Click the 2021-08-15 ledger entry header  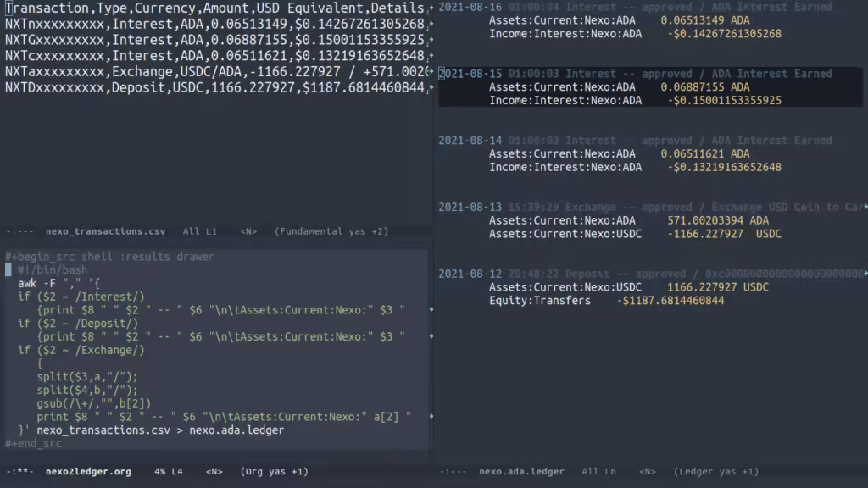pos(635,74)
